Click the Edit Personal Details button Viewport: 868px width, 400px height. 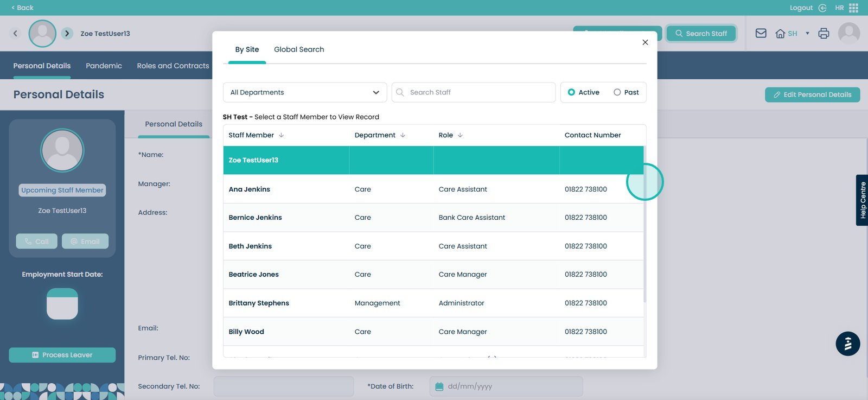tap(812, 94)
